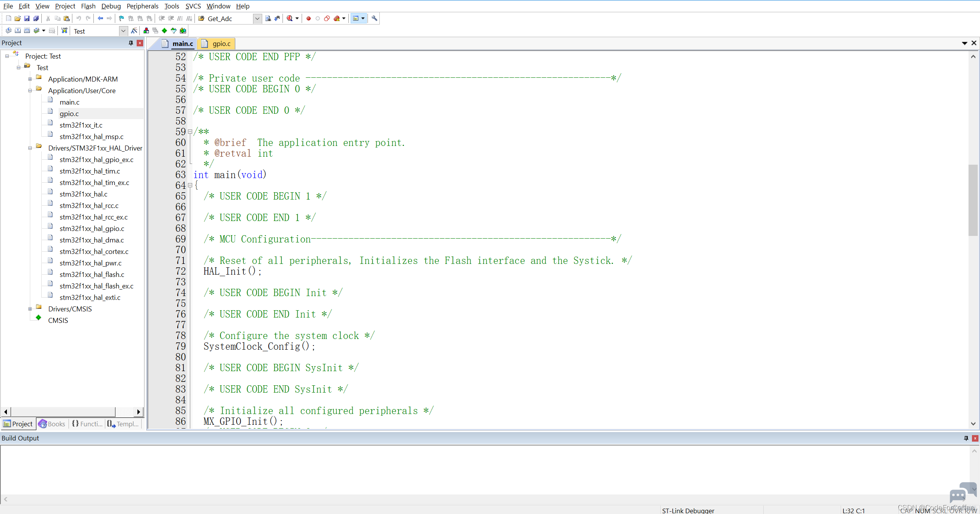This screenshot has width=980, height=514.
Task: Open the Pack Installer icon
Action: 183,31
